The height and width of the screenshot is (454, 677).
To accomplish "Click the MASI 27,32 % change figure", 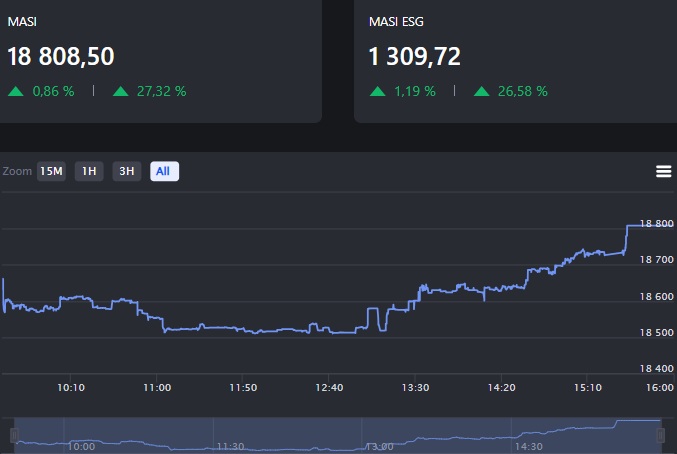I will pos(161,91).
